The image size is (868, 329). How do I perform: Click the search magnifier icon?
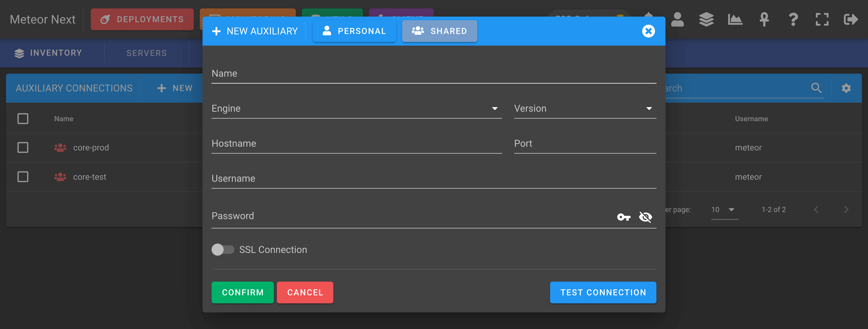point(816,88)
